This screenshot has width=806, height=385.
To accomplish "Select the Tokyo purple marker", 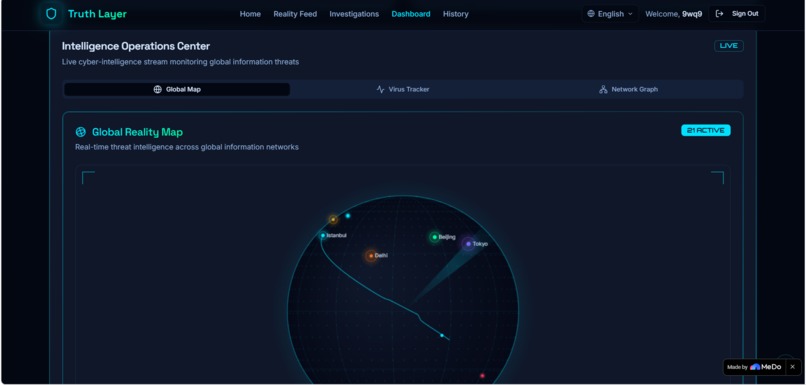I will [468, 244].
